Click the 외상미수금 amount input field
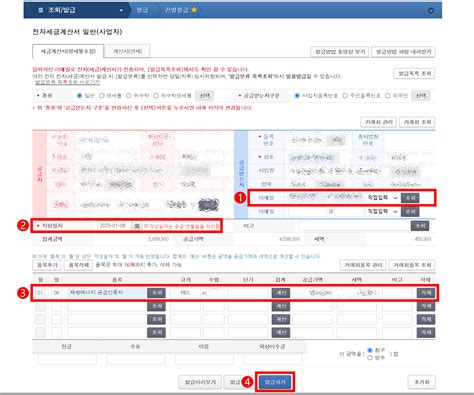Viewport: 474px width, 395px height. 273,359
